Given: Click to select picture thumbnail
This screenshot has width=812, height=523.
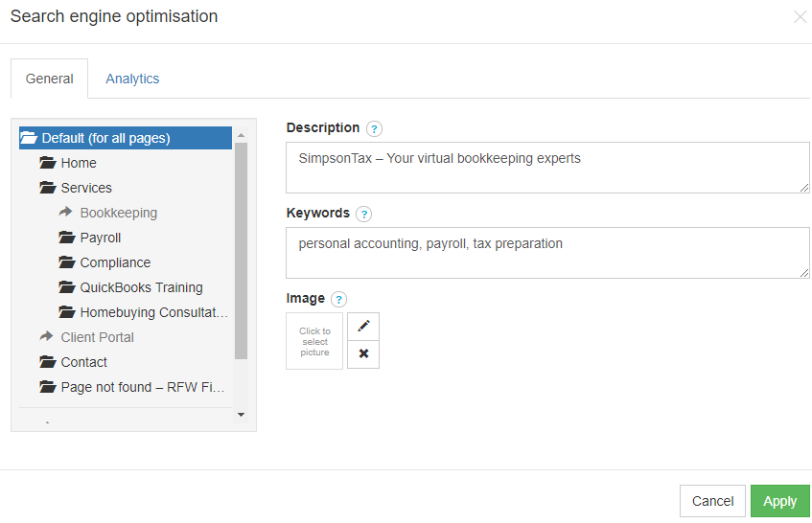Looking at the screenshot, I should point(314,341).
